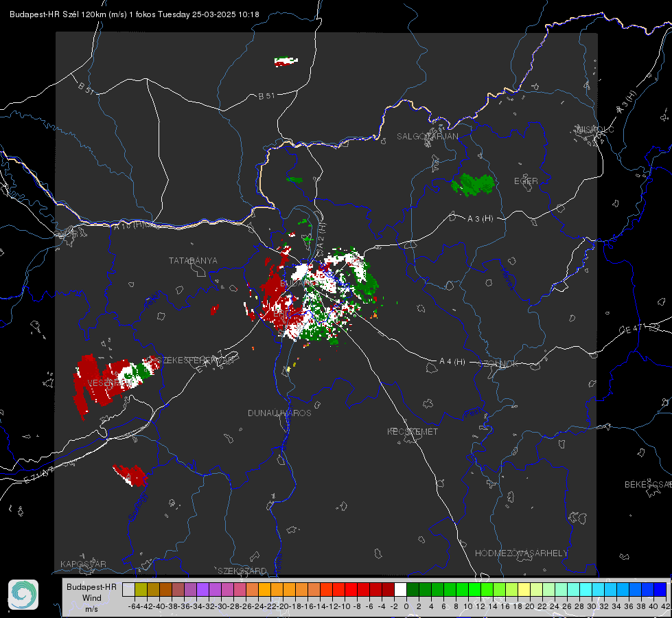Select the gray swatch left of -64
The width and height of the screenshot is (672, 618).
point(128,590)
